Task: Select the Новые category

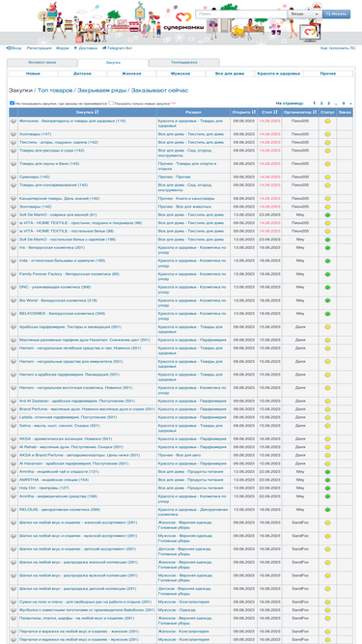Action: (x=33, y=73)
